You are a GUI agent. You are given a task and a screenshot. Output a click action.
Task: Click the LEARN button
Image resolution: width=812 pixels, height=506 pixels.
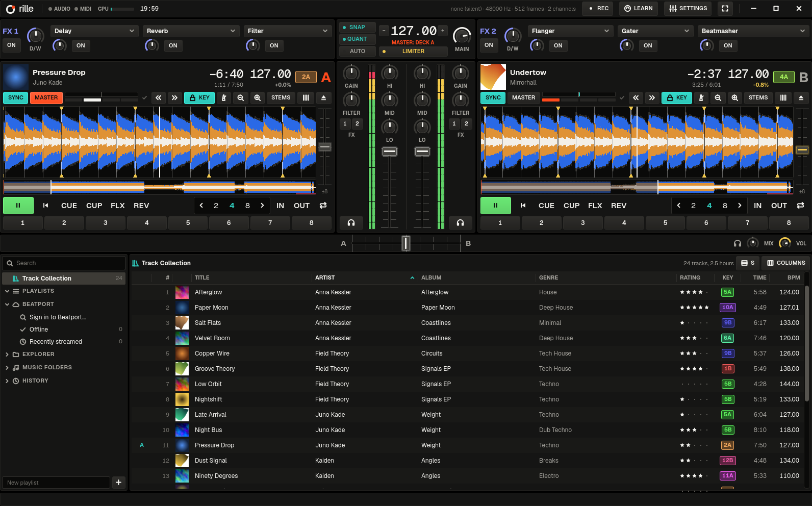[x=639, y=9]
